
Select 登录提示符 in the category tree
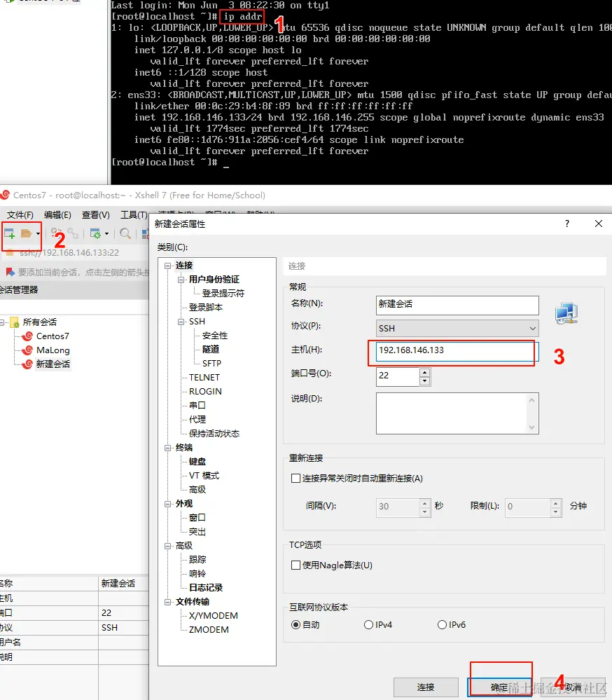click(x=223, y=294)
